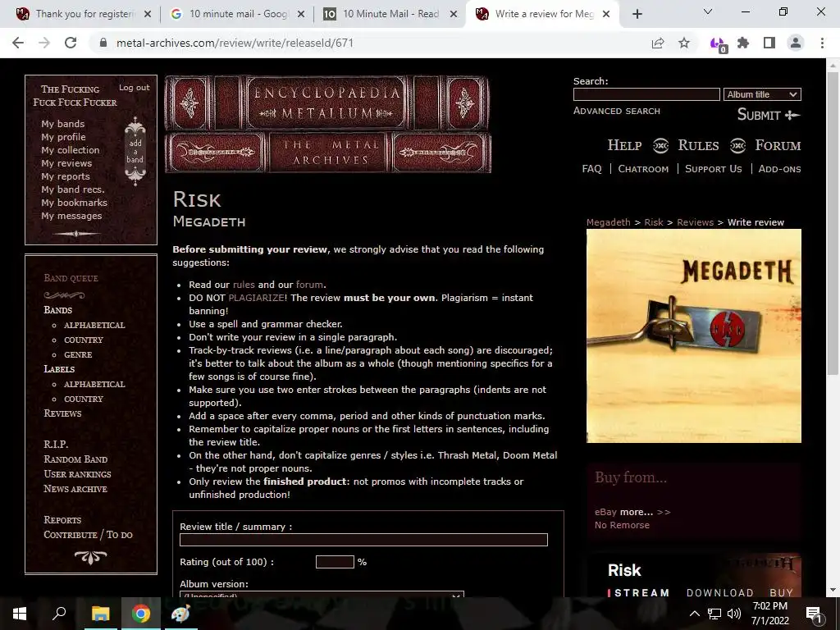Close the '10 minute mail - Google' tab
The image size is (840, 630).
tap(301, 14)
